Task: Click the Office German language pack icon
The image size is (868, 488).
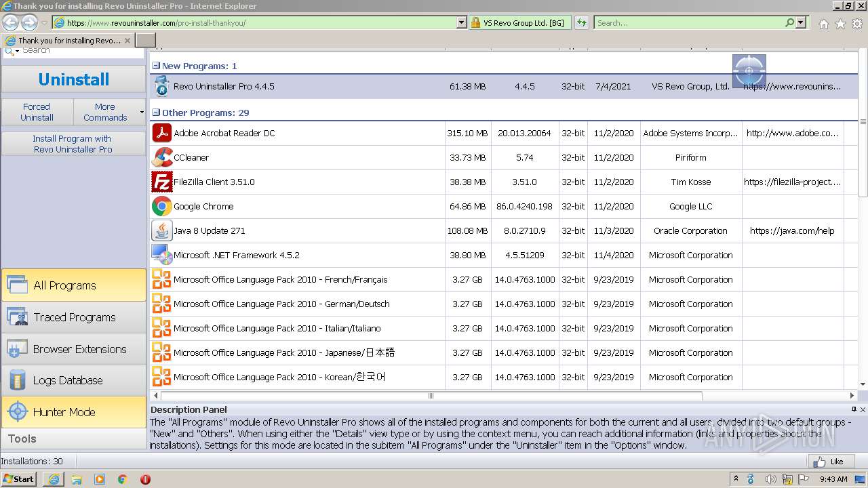Action: point(161,304)
